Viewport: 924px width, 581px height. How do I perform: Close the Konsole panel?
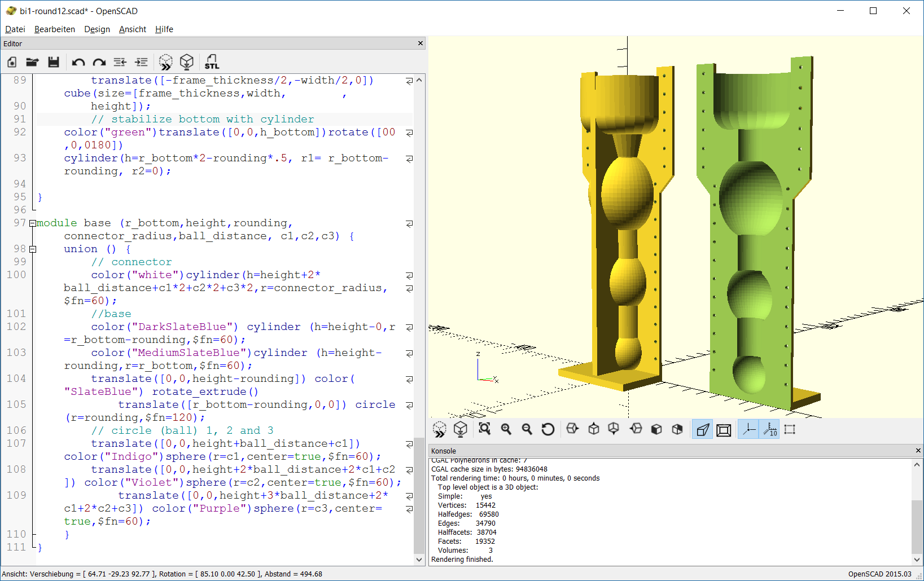918,451
